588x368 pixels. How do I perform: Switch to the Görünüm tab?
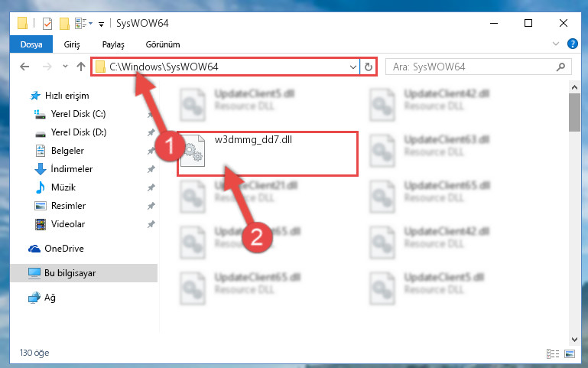click(x=163, y=44)
